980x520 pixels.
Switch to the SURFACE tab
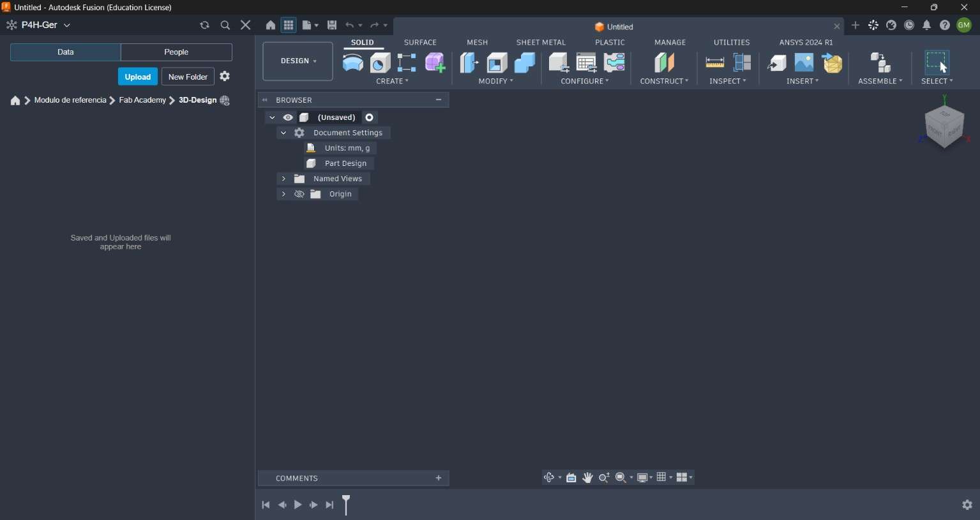(x=420, y=42)
